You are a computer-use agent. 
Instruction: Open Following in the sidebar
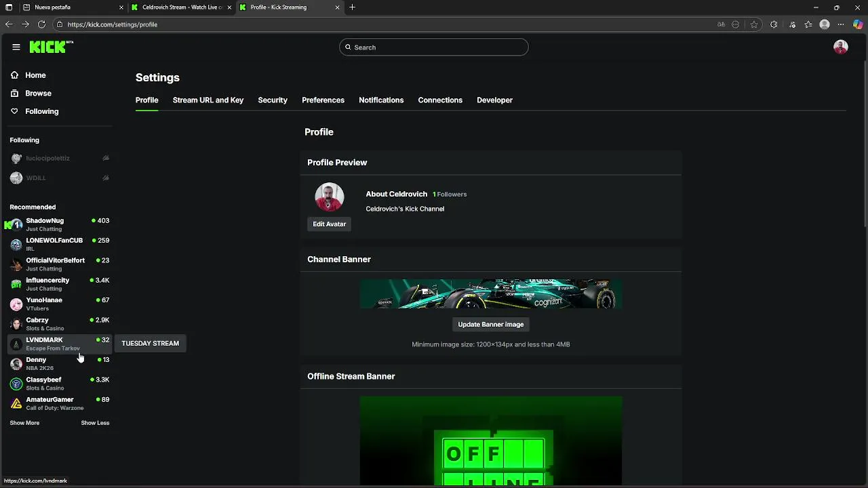pyautogui.click(x=42, y=111)
